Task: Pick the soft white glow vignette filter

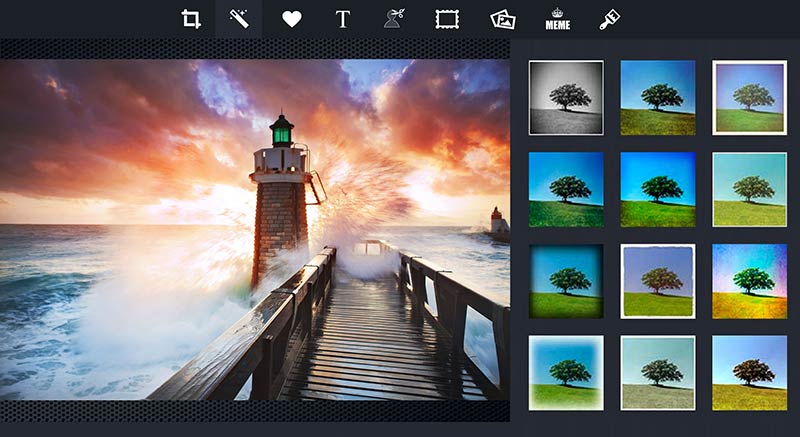Action: coord(566,372)
